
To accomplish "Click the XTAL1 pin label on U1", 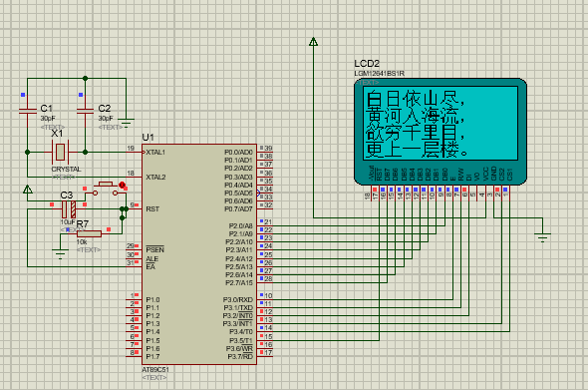I will click(x=155, y=152).
